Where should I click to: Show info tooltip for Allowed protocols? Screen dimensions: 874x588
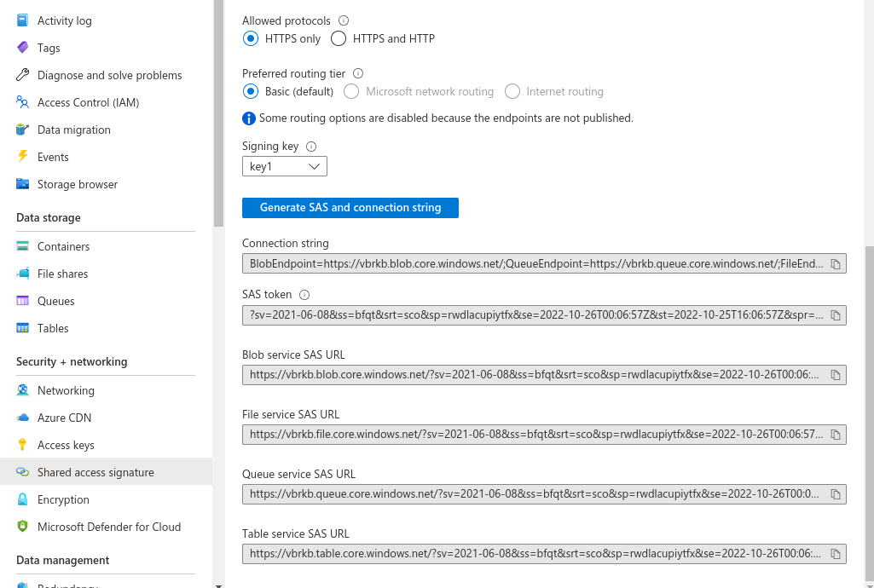tap(344, 20)
